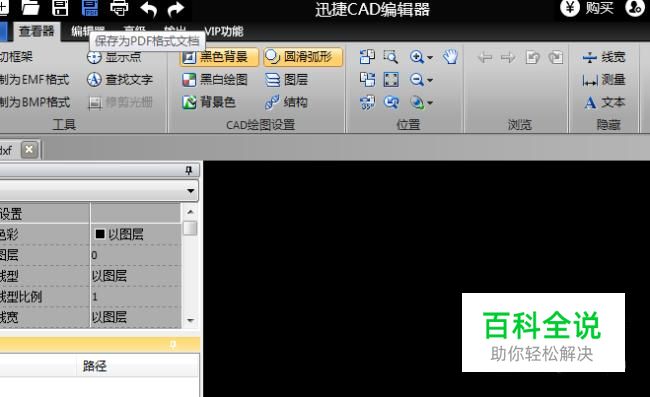
Task: Open the 图层 layers dialog
Action: [x=286, y=80]
